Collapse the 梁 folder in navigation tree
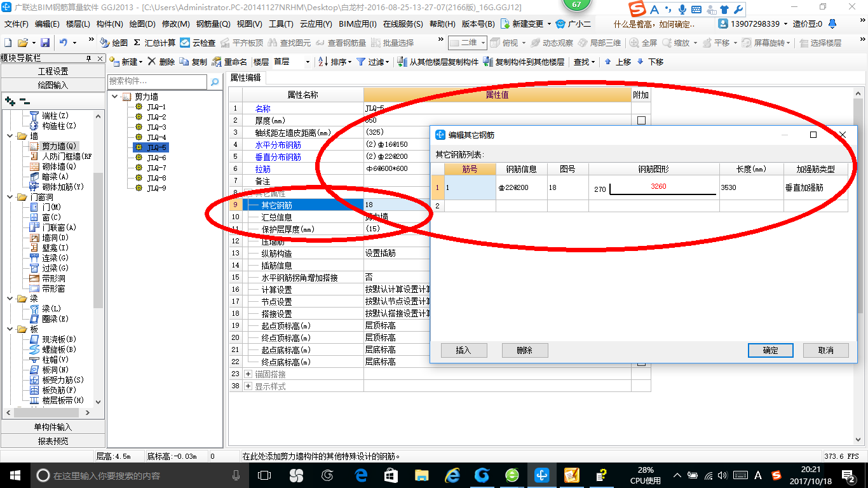 coord(10,299)
